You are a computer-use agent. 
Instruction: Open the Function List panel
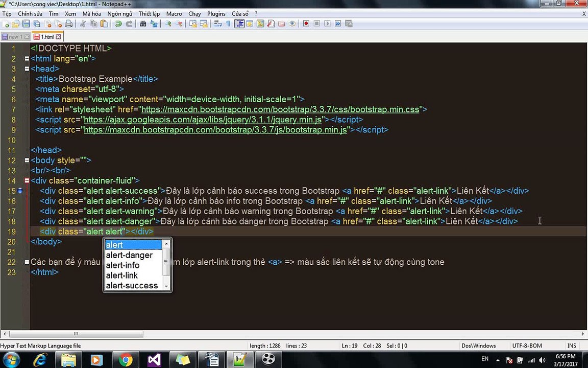coord(271,24)
